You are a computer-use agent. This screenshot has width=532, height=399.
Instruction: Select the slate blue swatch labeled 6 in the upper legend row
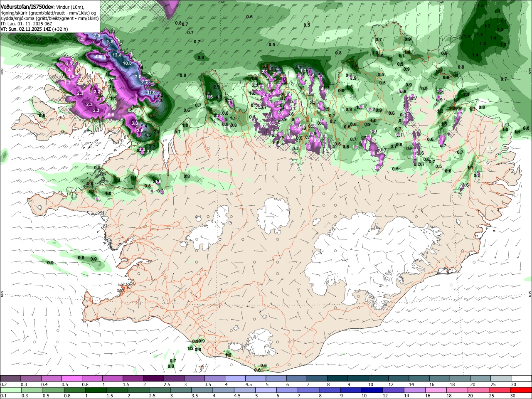(x=296, y=378)
